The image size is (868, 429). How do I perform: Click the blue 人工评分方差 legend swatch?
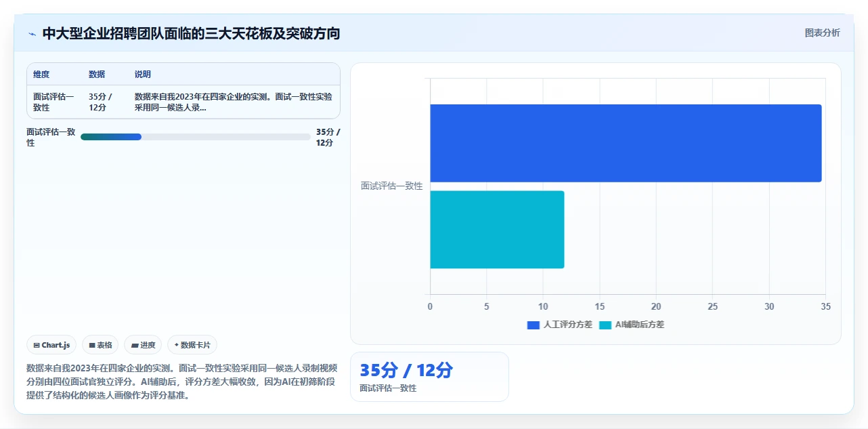[534, 325]
